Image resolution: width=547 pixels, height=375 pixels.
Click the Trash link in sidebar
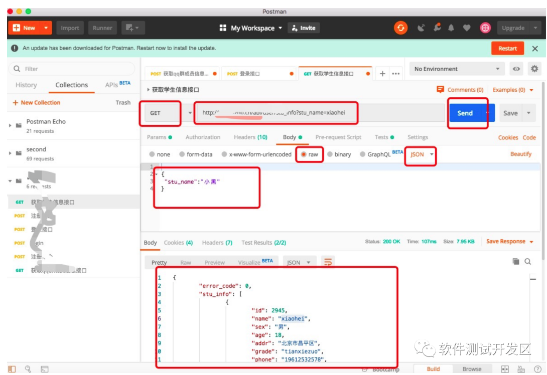coord(123,102)
